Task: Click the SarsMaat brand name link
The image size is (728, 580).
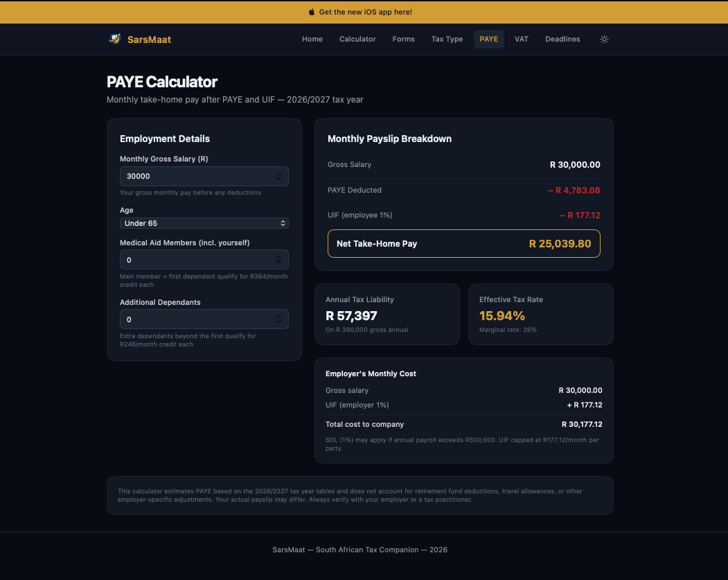Action: [149, 39]
